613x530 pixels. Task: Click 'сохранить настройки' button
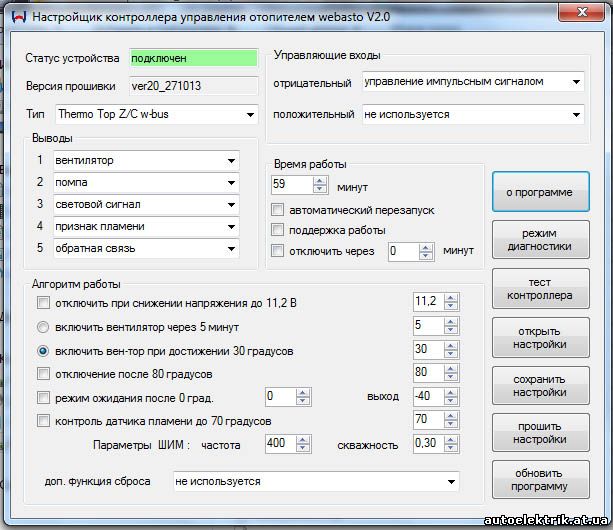541,386
